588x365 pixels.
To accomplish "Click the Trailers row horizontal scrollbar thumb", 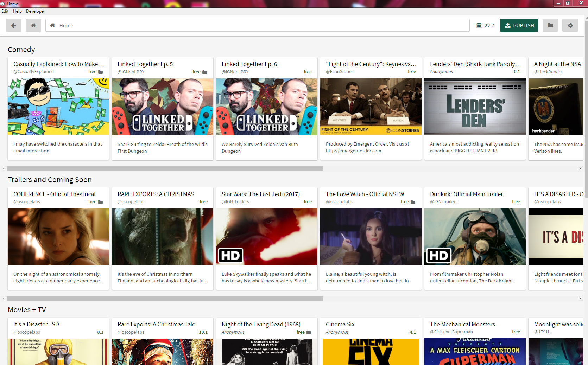I will click(165, 299).
